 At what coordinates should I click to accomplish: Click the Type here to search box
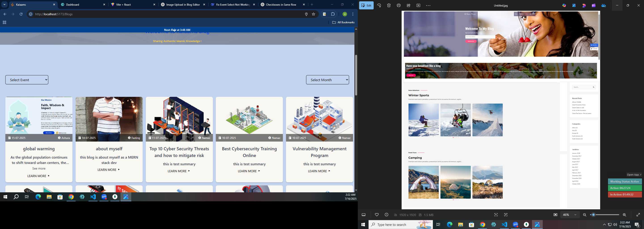coord(400,225)
